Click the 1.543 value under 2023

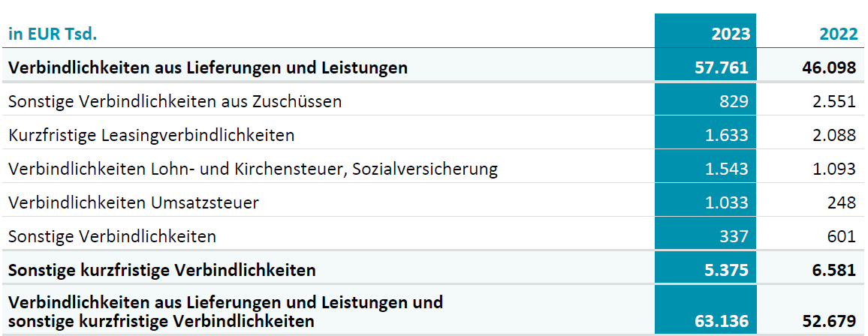(727, 169)
